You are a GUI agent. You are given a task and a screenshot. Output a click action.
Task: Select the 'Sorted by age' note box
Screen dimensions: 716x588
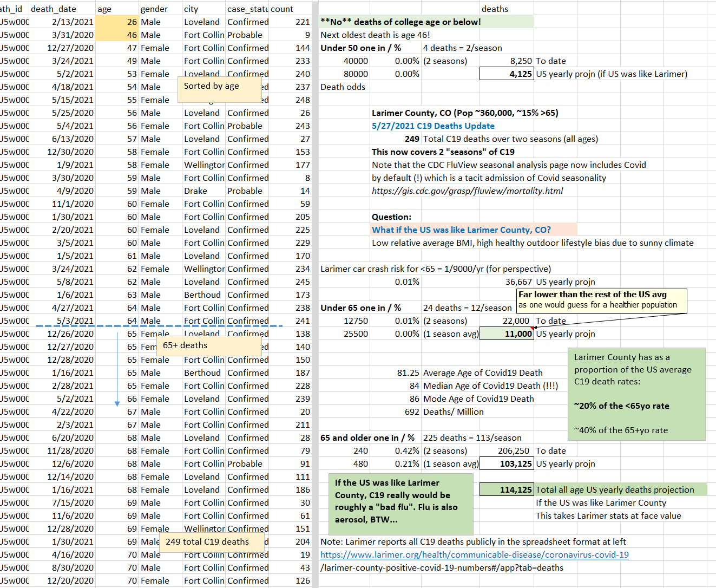(220, 89)
